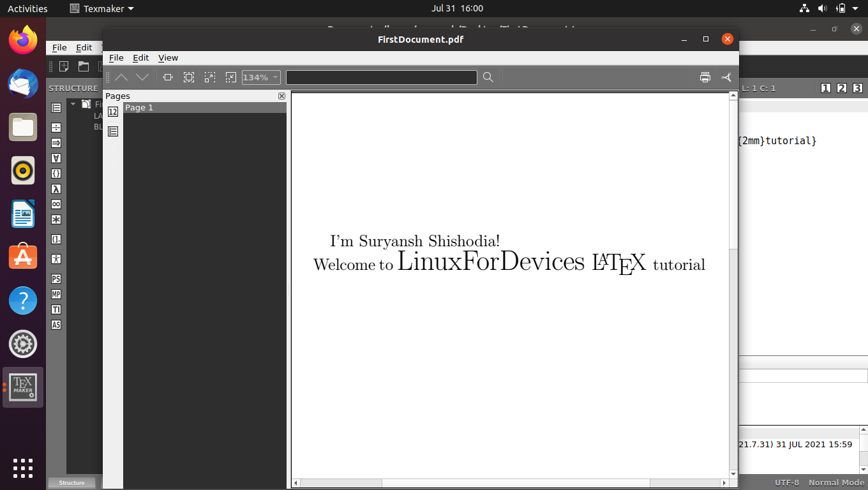Open the View menu of the PDF viewer
Image resolution: width=868 pixels, height=490 pixels.
coord(168,57)
